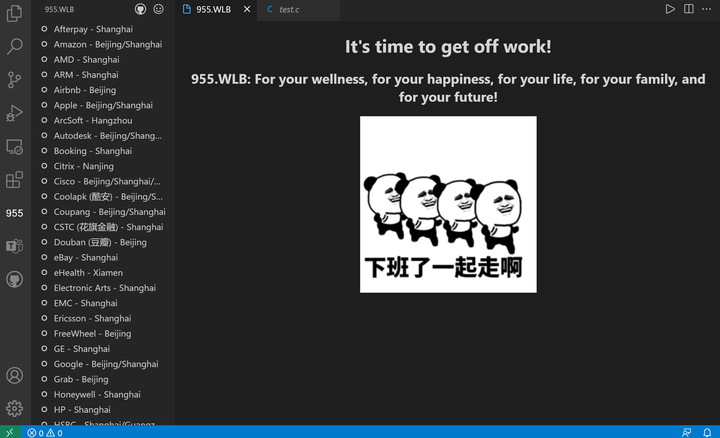Open the Explorer view in activity bar

click(14, 13)
